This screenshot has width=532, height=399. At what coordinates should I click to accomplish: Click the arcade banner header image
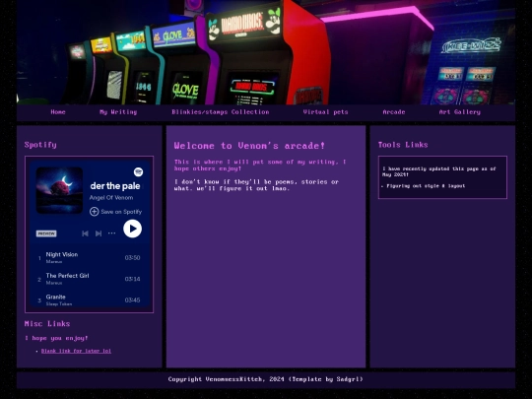tap(266, 52)
